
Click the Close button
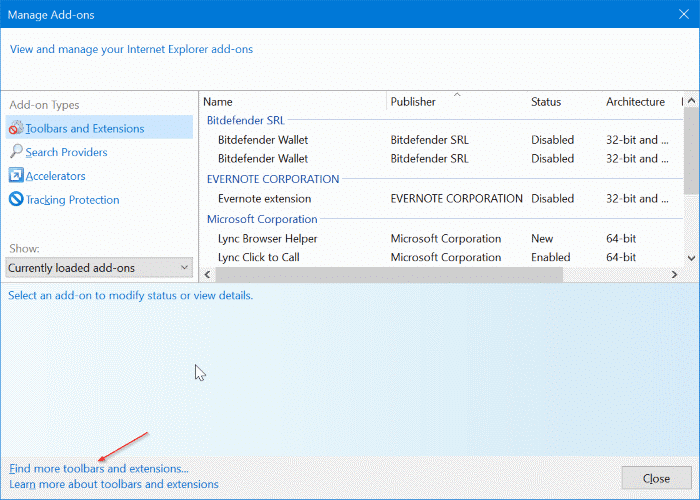[x=656, y=478]
